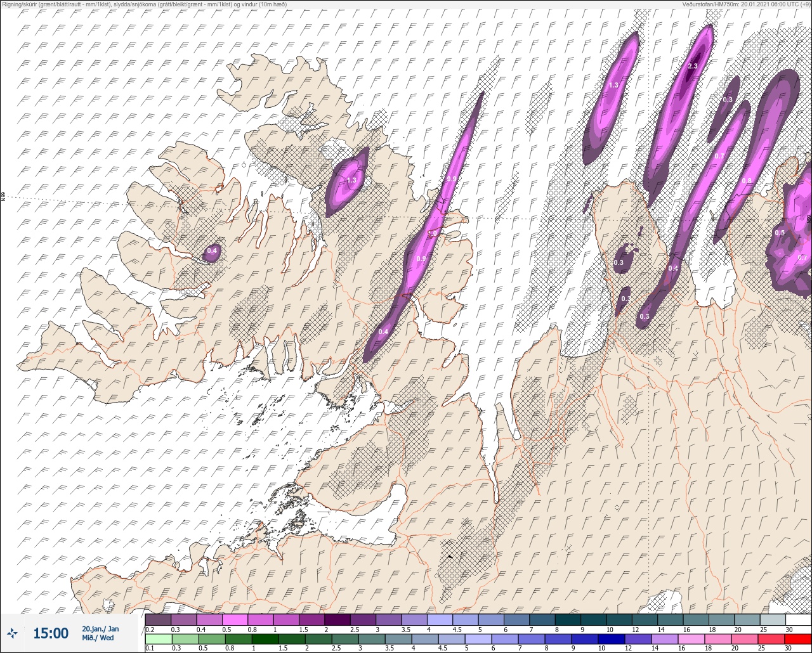Select the dull purple 0.2 swatch starting upper row

(x=158, y=619)
